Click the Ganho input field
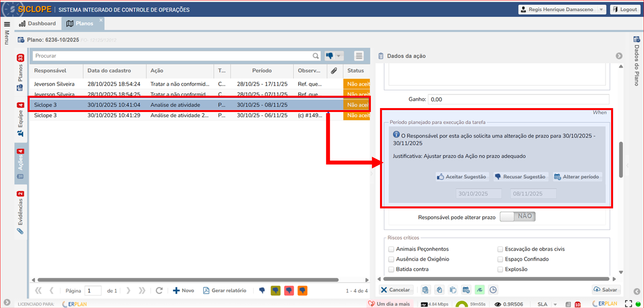Viewport: 644px width, 308px height. [x=518, y=99]
